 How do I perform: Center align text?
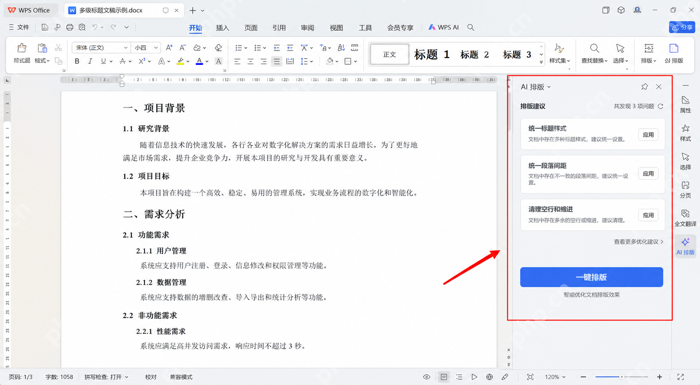250,61
